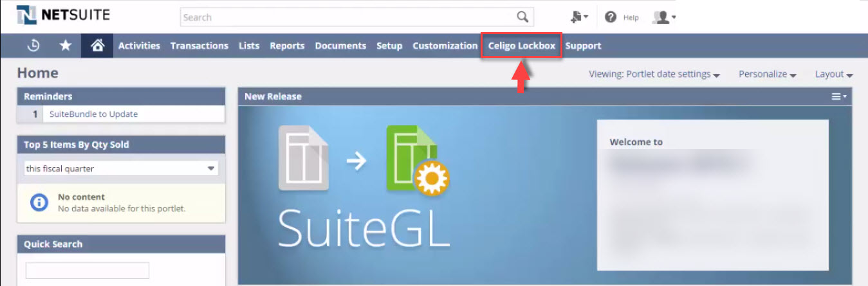The image size is (868, 286).
Task: Click the Quick Search input box
Action: point(88,271)
